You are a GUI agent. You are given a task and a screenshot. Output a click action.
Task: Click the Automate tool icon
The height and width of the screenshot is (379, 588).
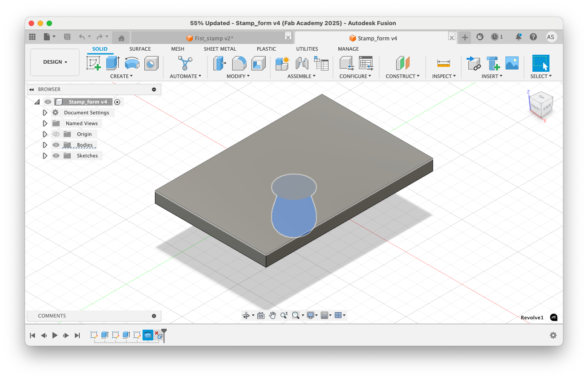point(185,63)
